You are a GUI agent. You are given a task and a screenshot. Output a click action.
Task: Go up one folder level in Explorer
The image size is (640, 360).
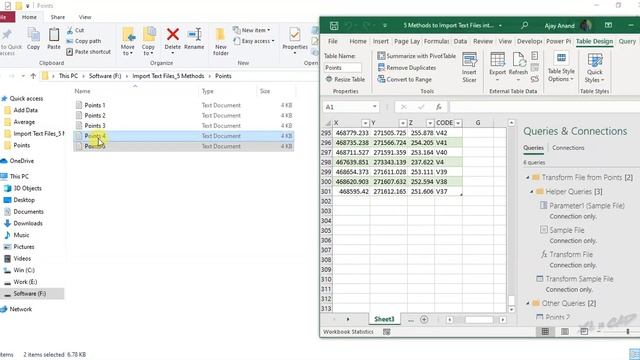click(33, 76)
